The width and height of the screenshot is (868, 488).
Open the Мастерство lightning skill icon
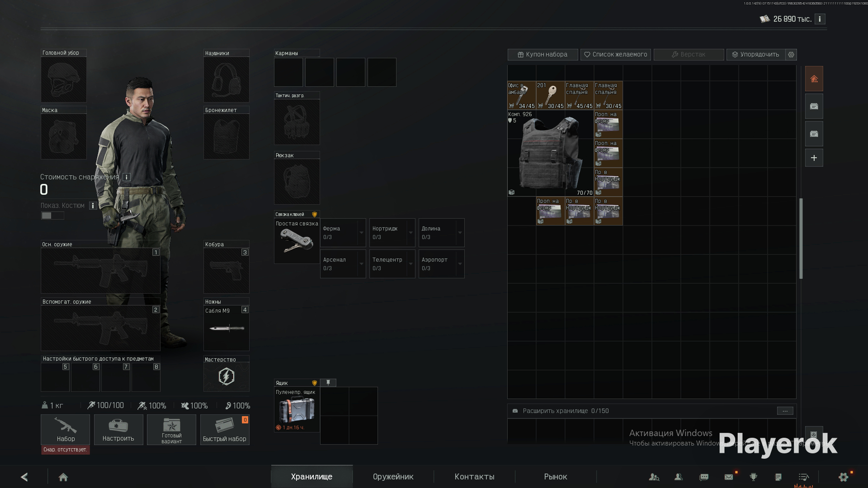[x=227, y=377]
